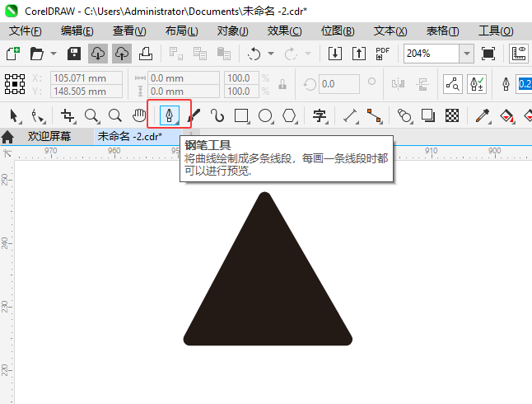
Task: Click the Export arrow-up icon
Action: (x=359, y=54)
